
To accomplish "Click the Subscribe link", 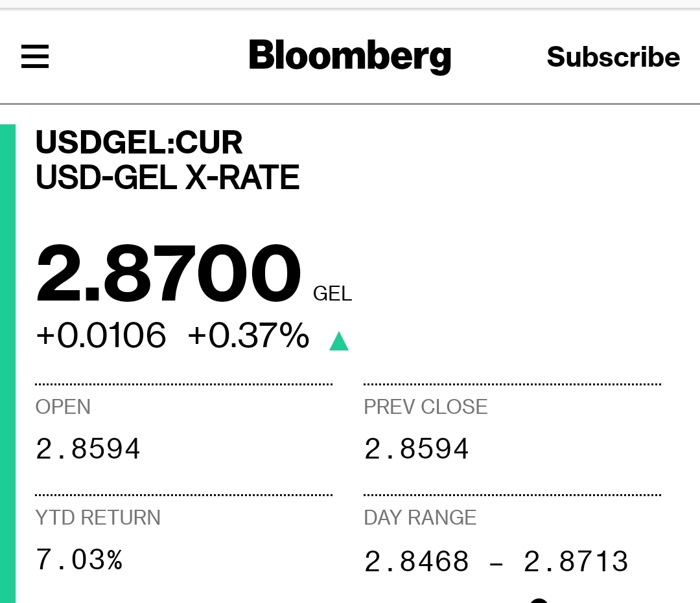I will tap(613, 57).
